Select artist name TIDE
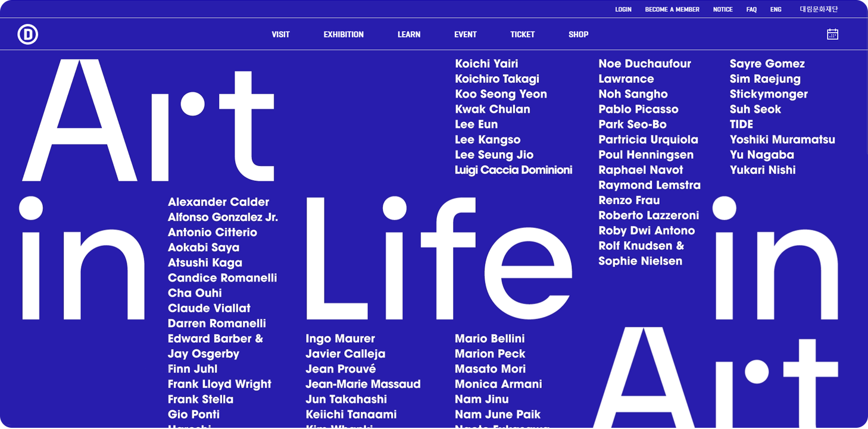Screen dimensions: 868x429 [x=742, y=124]
